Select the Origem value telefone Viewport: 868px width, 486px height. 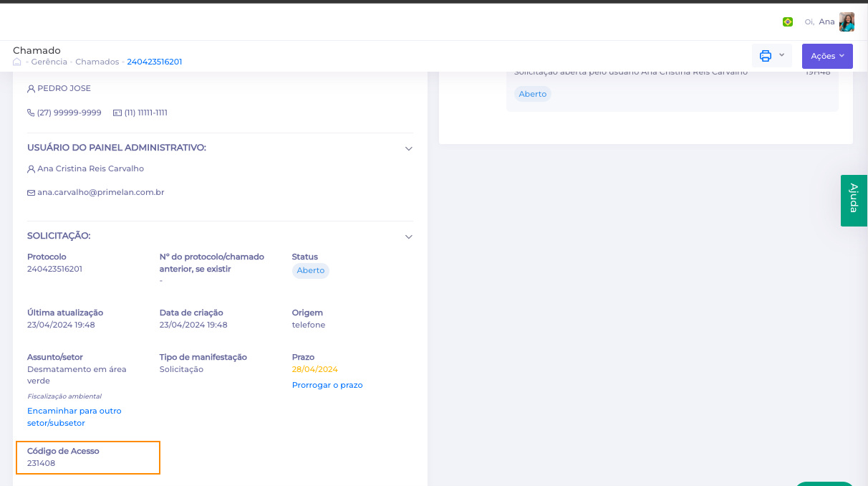pyautogui.click(x=309, y=325)
